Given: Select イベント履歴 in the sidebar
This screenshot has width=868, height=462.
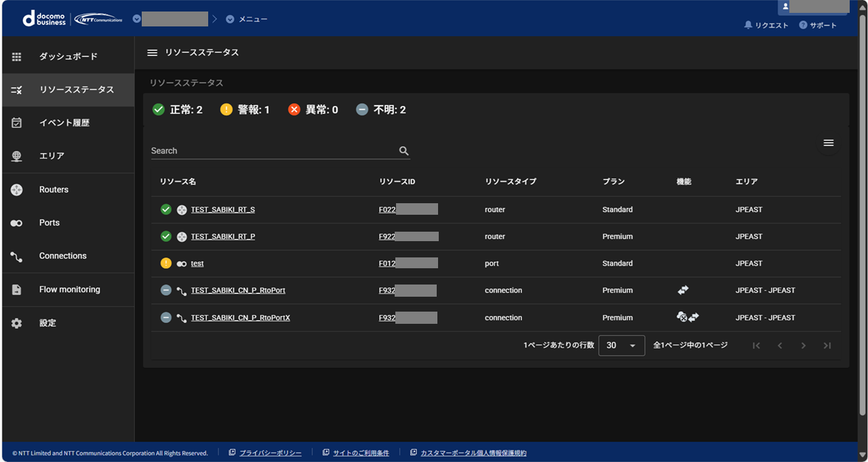Looking at the screenshot, I should tap(64, 123).
